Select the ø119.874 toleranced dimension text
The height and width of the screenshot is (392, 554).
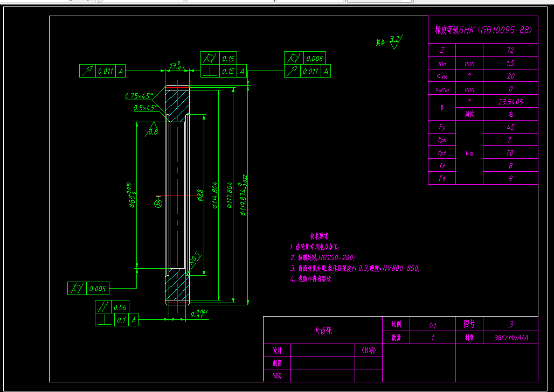pyautogui.click(x=243, y=195)
